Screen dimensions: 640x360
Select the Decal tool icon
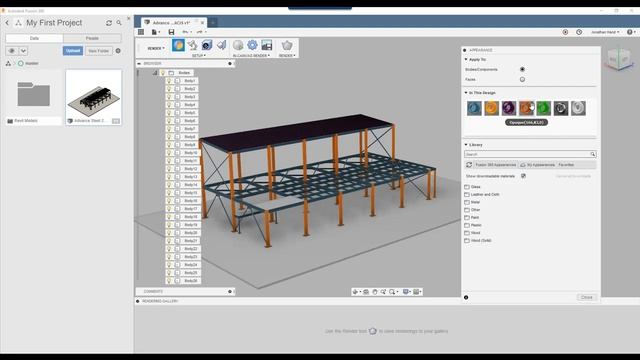(207, 45)
